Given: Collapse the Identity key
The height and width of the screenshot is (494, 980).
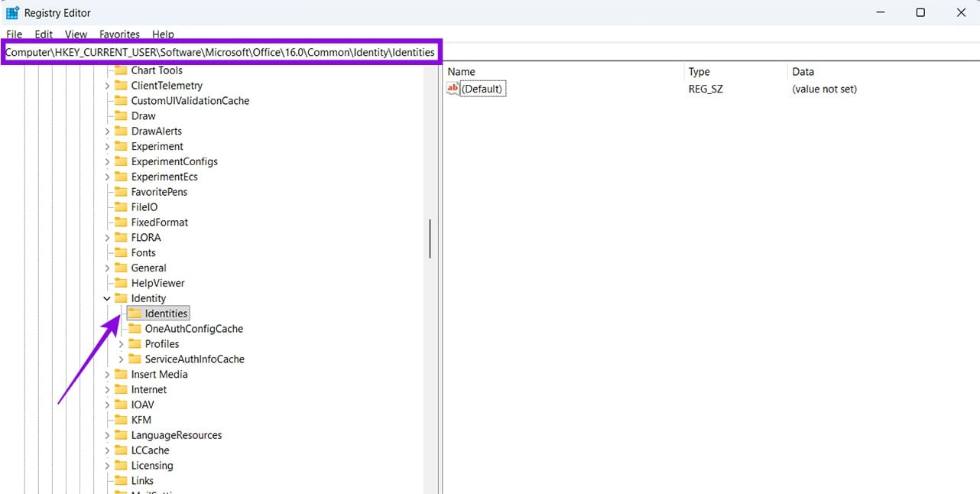Looking at the screenshot, I should 107,298.
